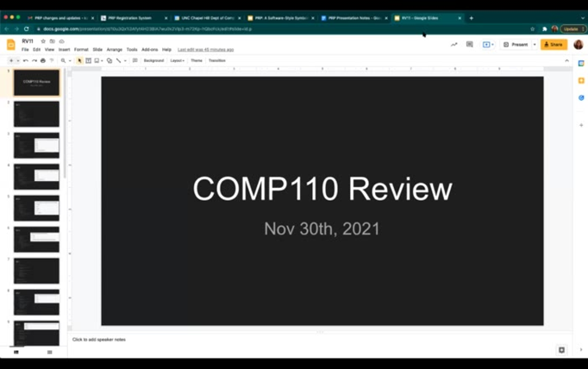The image size is (588, 369).
Task: Open the Explore button
Action: pos(561,350)
